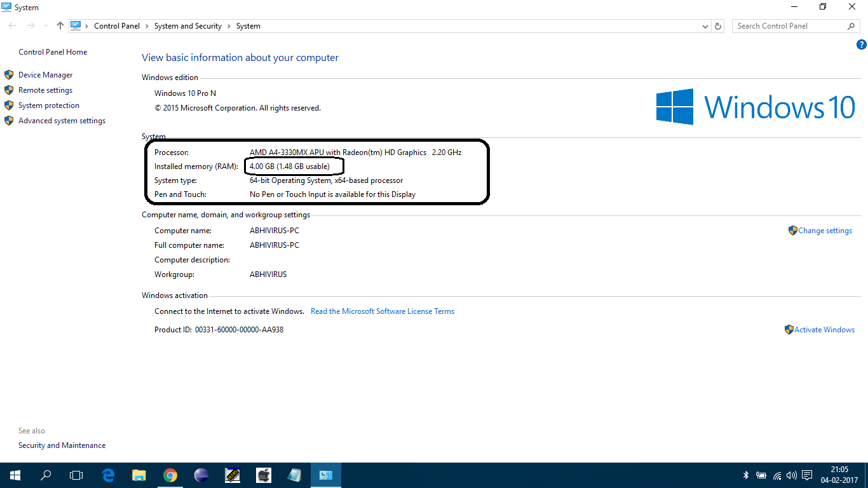Open Security and Maintenance link
Image resolution: width=868 pixels, height=488 pixels.
coord(62,445)
